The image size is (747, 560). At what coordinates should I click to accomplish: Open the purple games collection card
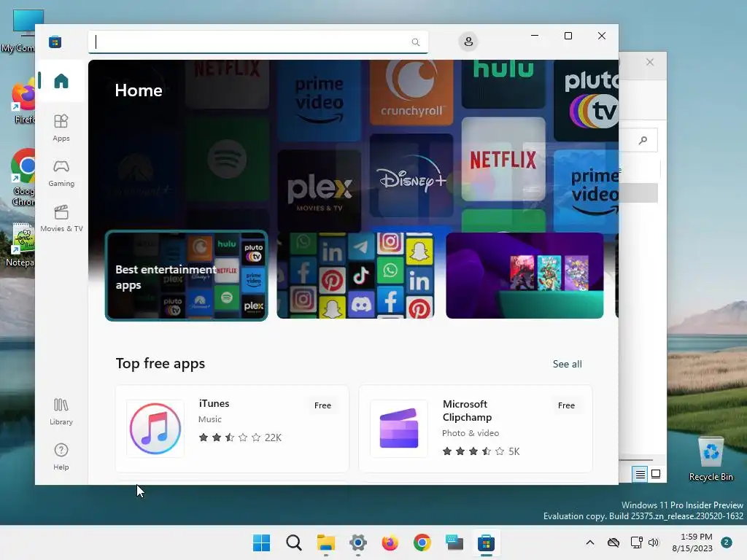[x=525, y=276]
